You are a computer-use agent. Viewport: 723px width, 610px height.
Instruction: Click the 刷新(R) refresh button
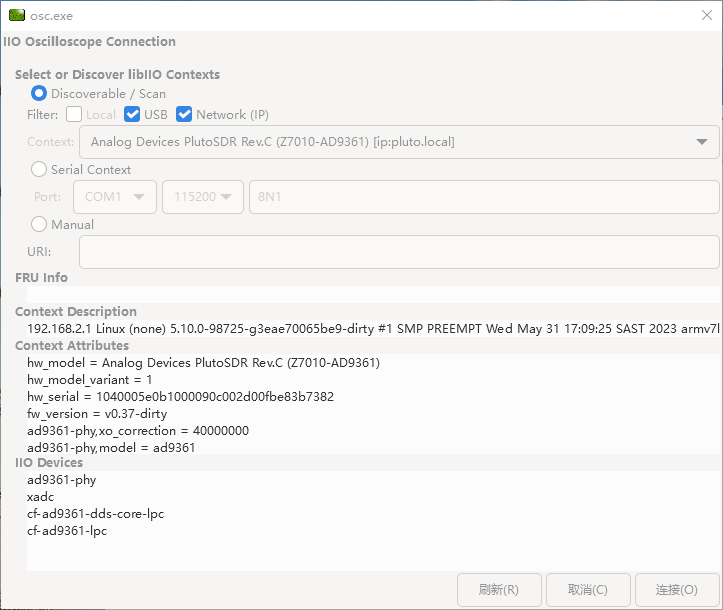(x=499, y=590)
